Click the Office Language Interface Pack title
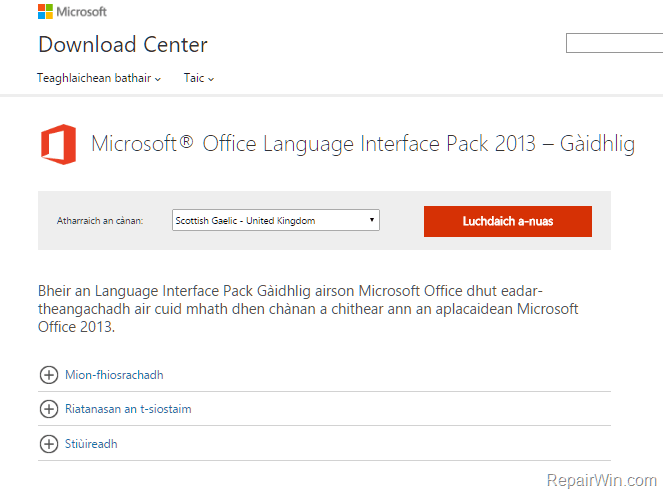The image size is (663, 491). tap(363, 144)
